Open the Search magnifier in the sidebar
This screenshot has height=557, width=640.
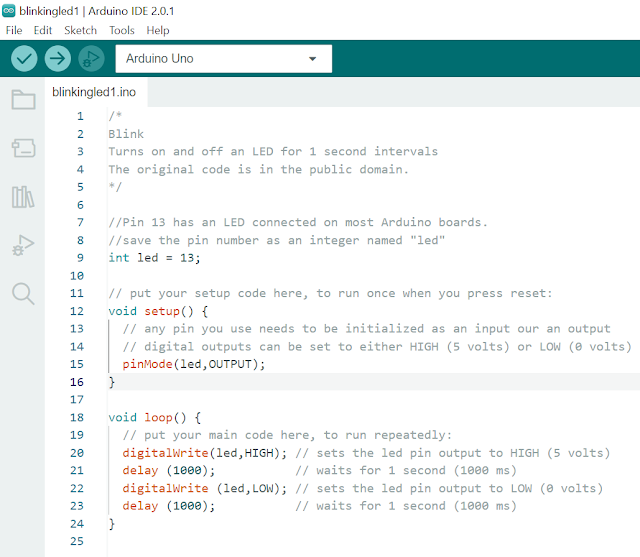pyautogui.click(x=23, y=294)
